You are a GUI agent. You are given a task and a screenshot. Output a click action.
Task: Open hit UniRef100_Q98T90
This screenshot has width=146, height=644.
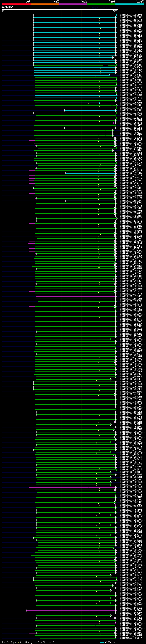(x=131, y=633)
